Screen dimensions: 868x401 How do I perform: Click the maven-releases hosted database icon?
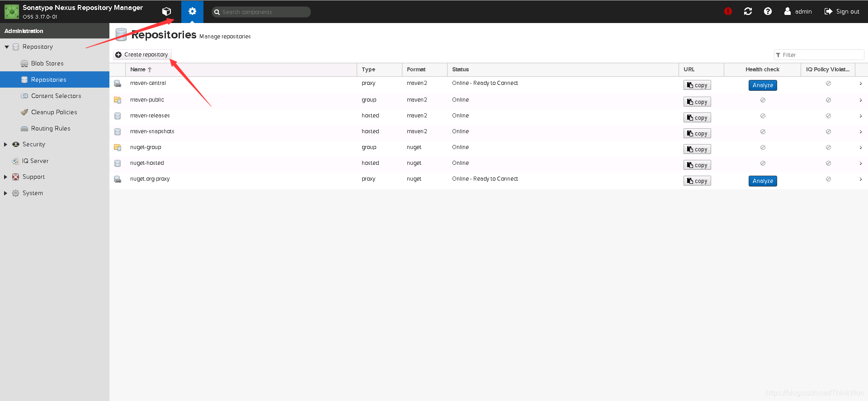[118, 116]
